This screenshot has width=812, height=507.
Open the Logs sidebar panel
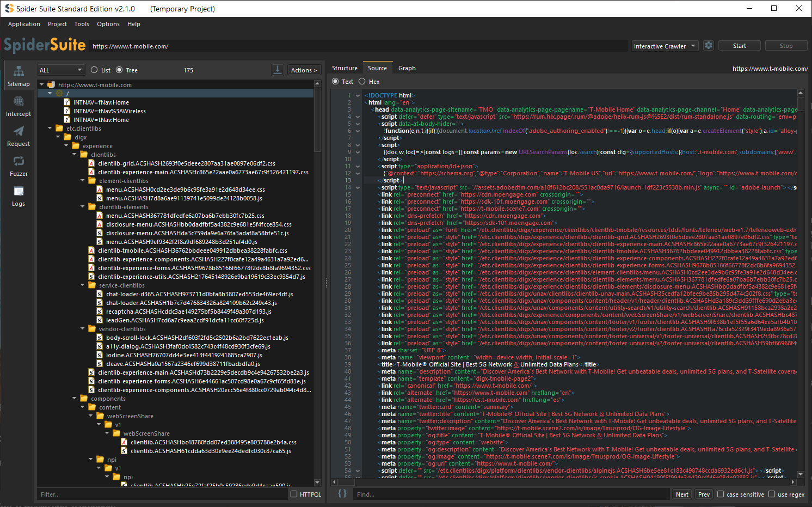19,196
